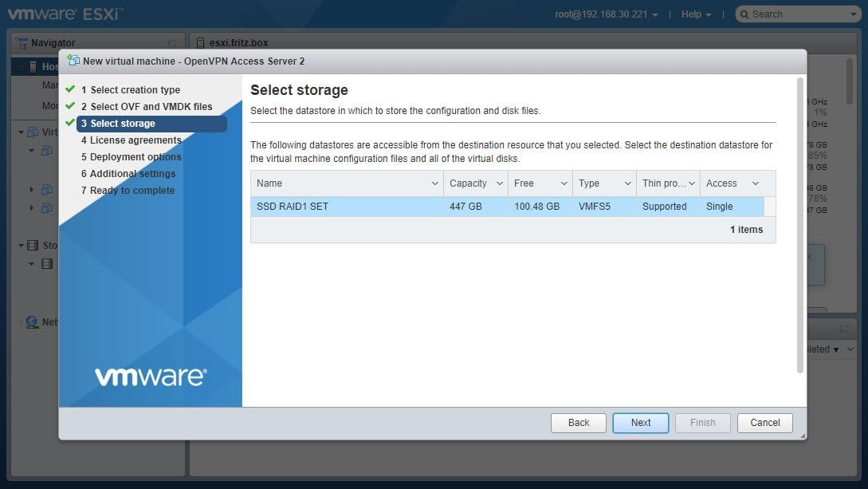Image resolution: width=868 pixels, height=489 pixels.
Task: Click the host icon next to esxi.fritz.box
Action: coord(202,41)
